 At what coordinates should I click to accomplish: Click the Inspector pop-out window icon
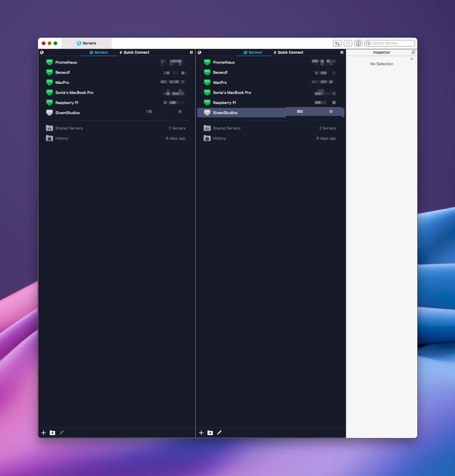(x=413, y=52)
